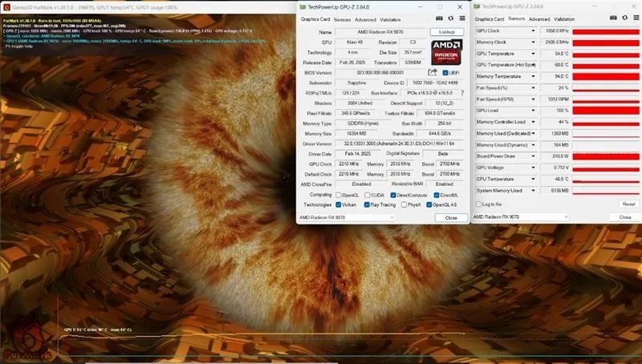
Task: Toggle the UEFI checkbox
Action: coord(445,73)
